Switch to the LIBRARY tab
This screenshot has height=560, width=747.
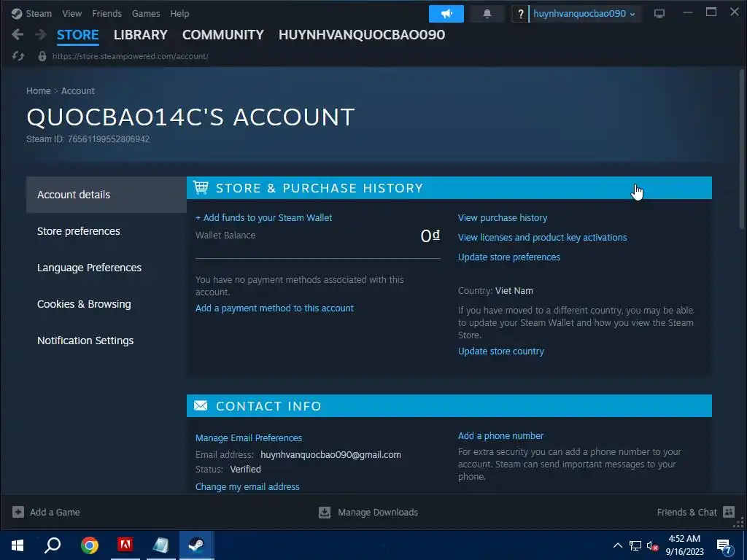141,35
